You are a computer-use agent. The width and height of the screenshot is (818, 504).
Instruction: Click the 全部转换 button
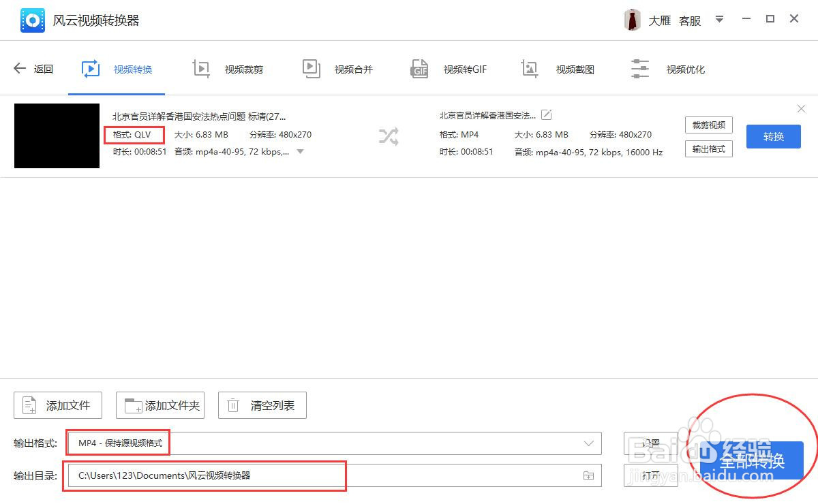pos(752,460)
